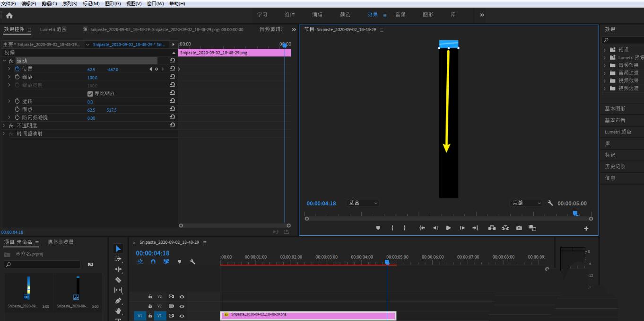Click Mark Out button in Program Monitor
The height and width of the screenshot is (321, 644).
point(405,228)
